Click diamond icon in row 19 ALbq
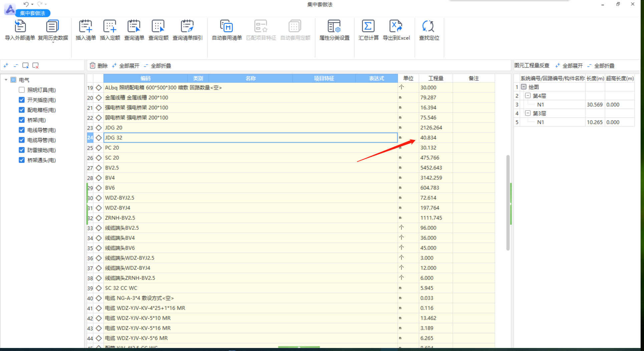The width and height of the screenshot is (644, 351). click(x=98, y=87)
